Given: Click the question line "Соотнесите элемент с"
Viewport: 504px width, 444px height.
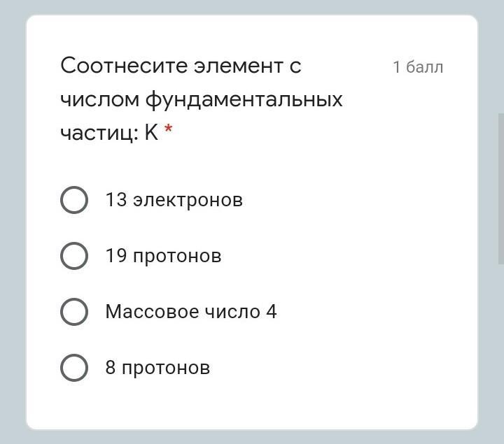Looking at the screenshot, I should pos(181,66).
